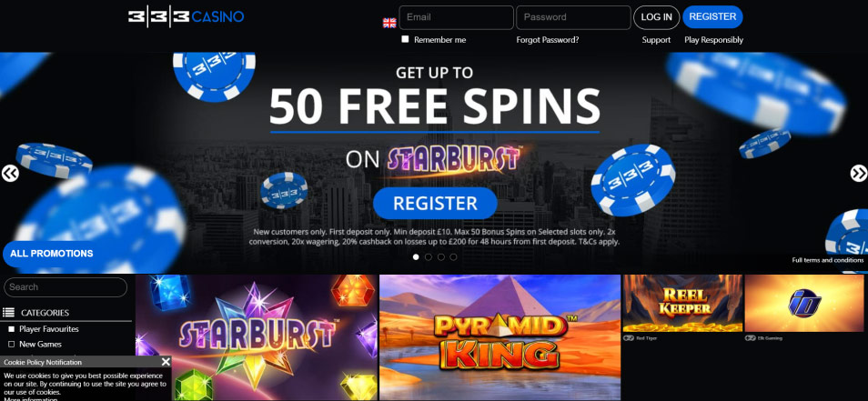Go to previous banner with left arrow
This screenshot has height=401, width=868.
[10, 173]
